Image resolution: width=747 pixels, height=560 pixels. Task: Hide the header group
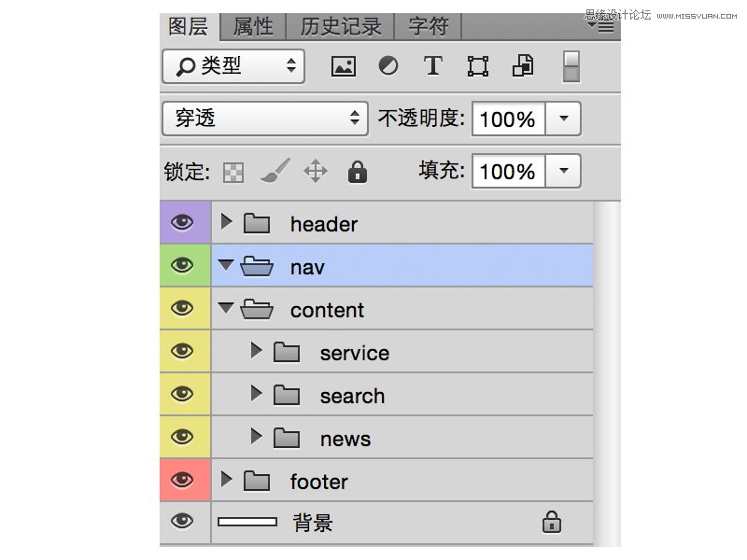pos(184,222)
